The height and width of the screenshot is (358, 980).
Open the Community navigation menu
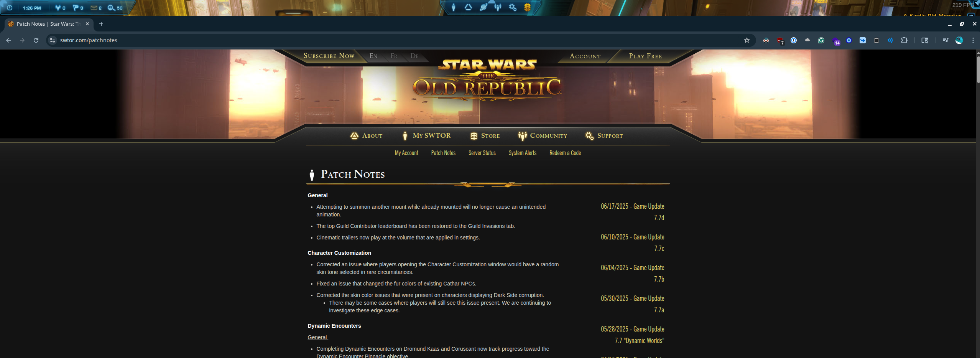[543, 135]
